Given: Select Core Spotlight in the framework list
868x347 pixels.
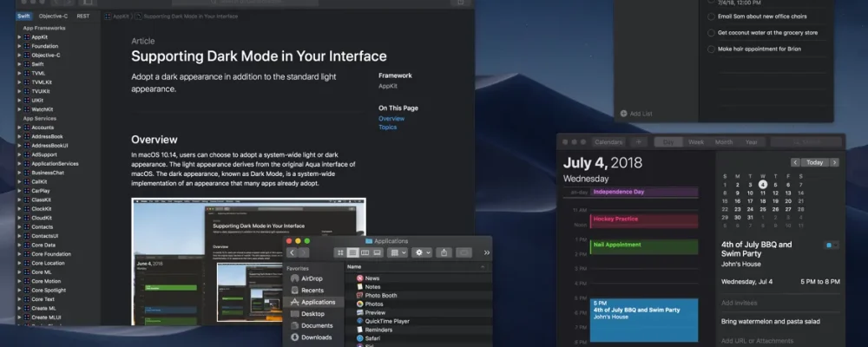Looking at the screenshot, I should click(x=49, y=290).
